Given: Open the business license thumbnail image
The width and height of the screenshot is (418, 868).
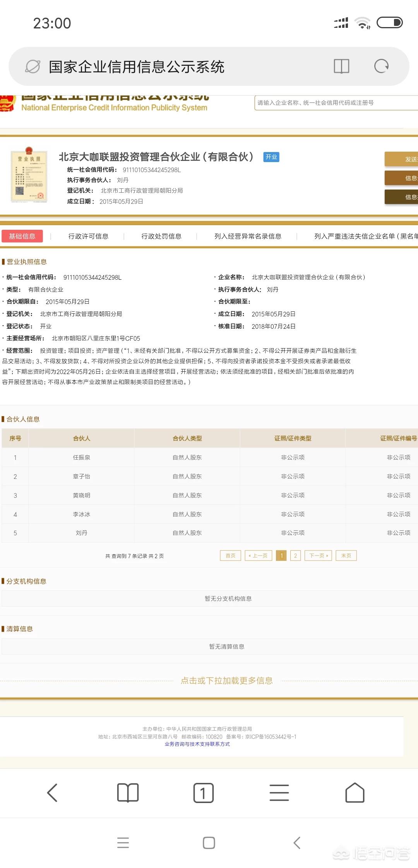Looking at the screenshot, I should pos(29,174).
